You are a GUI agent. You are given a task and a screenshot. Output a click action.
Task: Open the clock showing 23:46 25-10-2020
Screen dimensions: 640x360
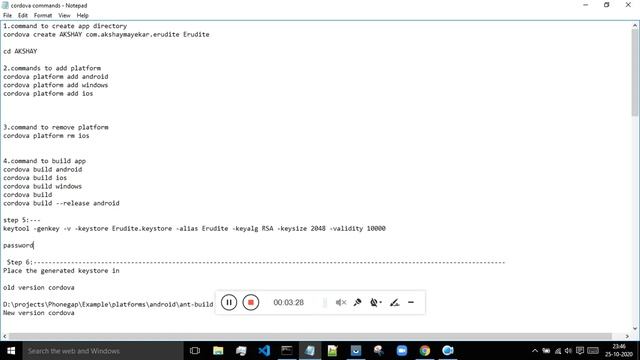pyautogui.click(x=619, y=351)
